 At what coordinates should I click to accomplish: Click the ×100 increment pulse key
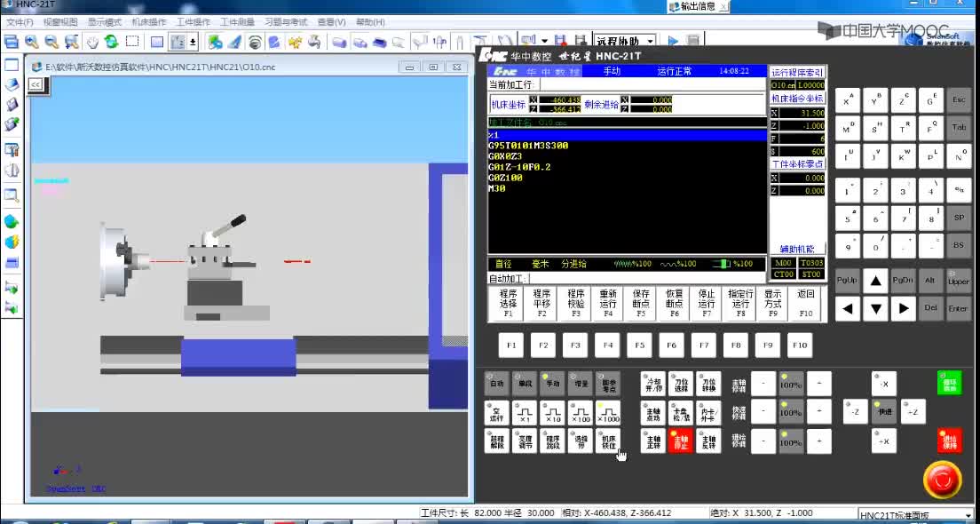tap(581, 413)
